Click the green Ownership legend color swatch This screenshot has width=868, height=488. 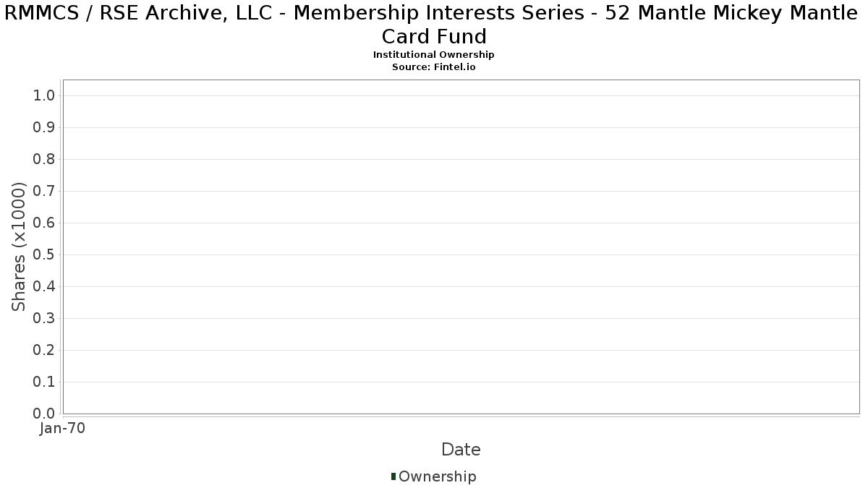(x=393, y=476)
